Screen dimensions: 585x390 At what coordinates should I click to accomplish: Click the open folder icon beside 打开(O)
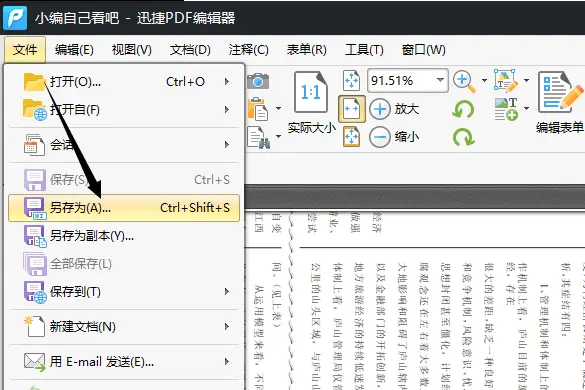[34, 82]
